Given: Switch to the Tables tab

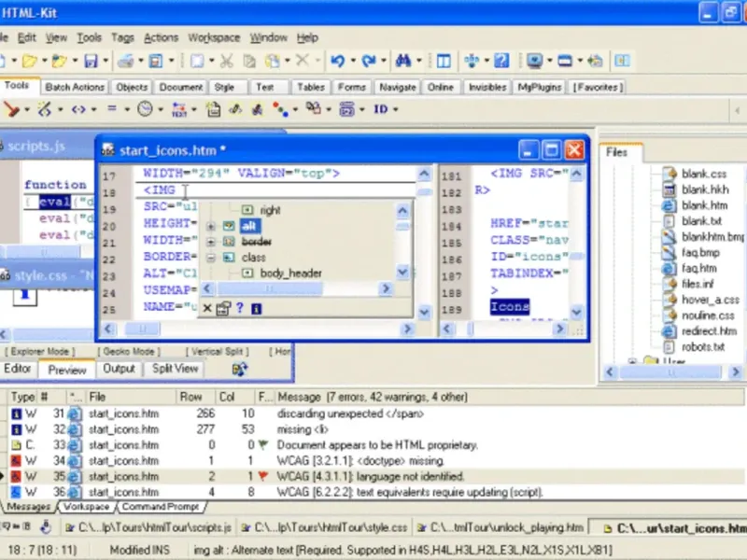Looking at the screenshot, I should pos(311,87).
